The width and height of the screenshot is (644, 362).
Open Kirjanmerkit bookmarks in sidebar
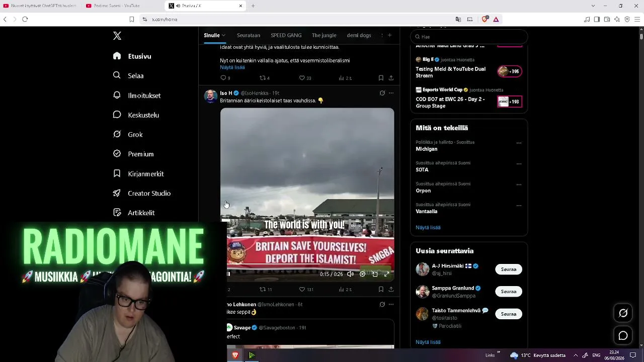pos(138,173)
